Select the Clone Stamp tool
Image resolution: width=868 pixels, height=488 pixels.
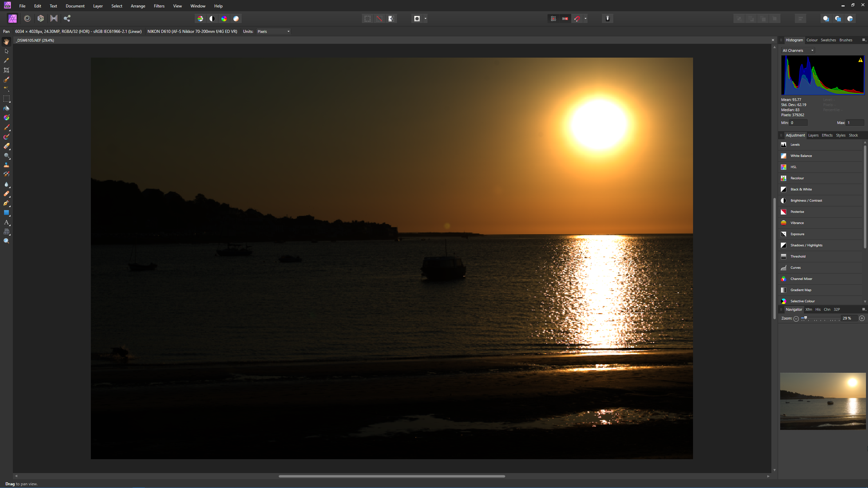[6, 165]
